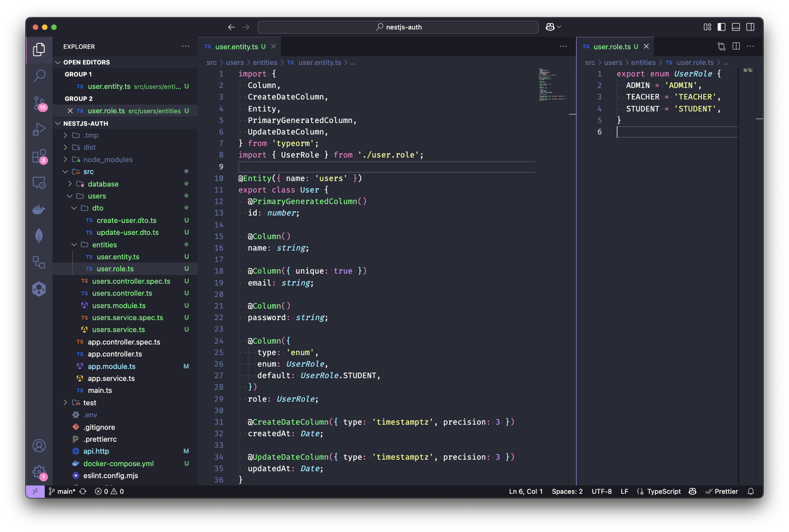Open docker-compose.yml file
Screen dimensions: 789x532
[x=125, y=464]
